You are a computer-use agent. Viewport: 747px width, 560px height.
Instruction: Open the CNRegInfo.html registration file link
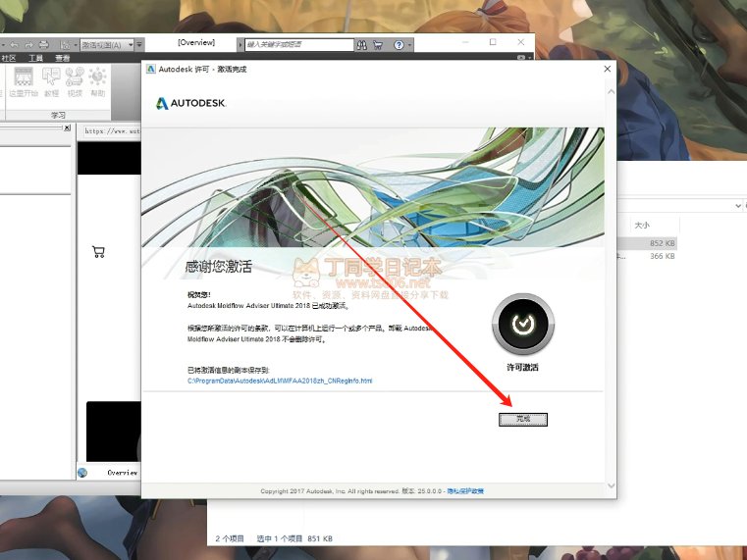(x=280, y=381)
